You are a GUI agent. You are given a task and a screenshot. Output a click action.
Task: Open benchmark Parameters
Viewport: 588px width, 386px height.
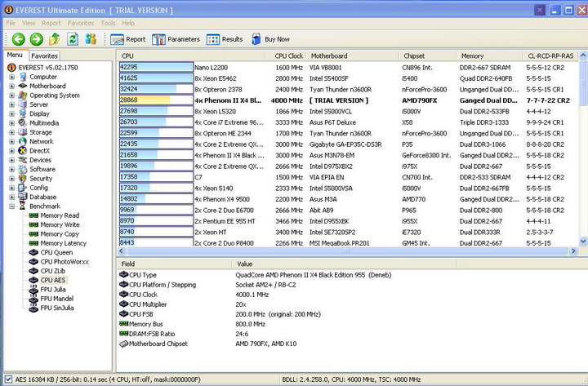pos(176,39)
